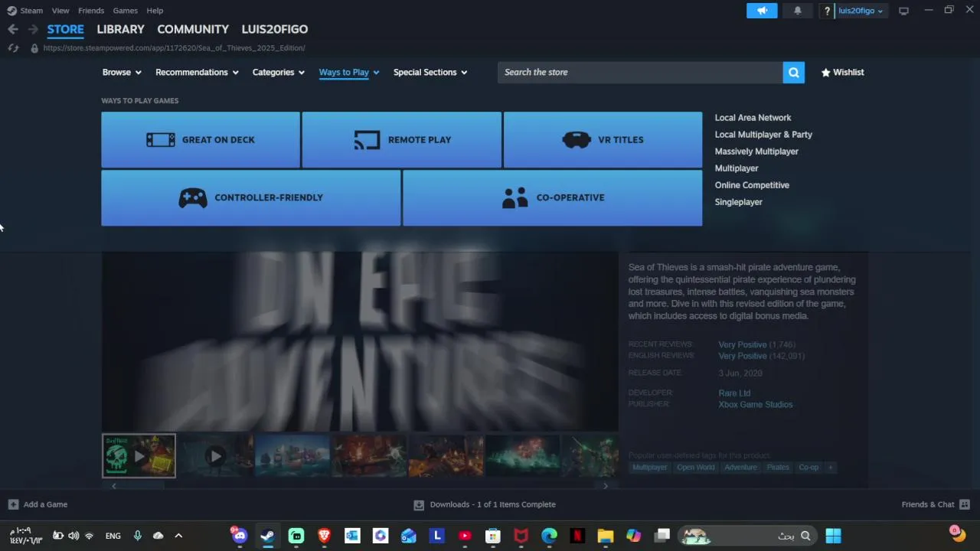Image resolution: width=980 pixels, height=551 pixels.
Task: Reload the page with the refresh icon
Action: coord(13,47)
